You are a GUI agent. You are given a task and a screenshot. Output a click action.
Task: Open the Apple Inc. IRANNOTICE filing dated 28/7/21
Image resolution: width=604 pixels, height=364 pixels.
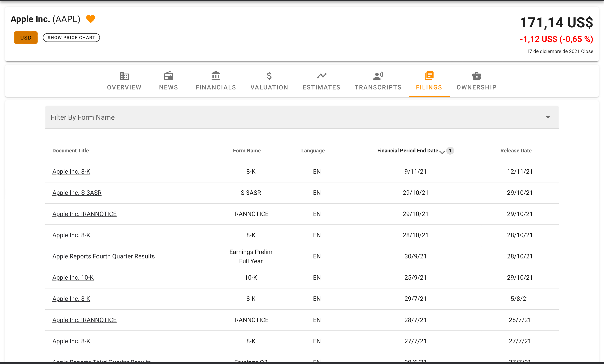(84, 320)
